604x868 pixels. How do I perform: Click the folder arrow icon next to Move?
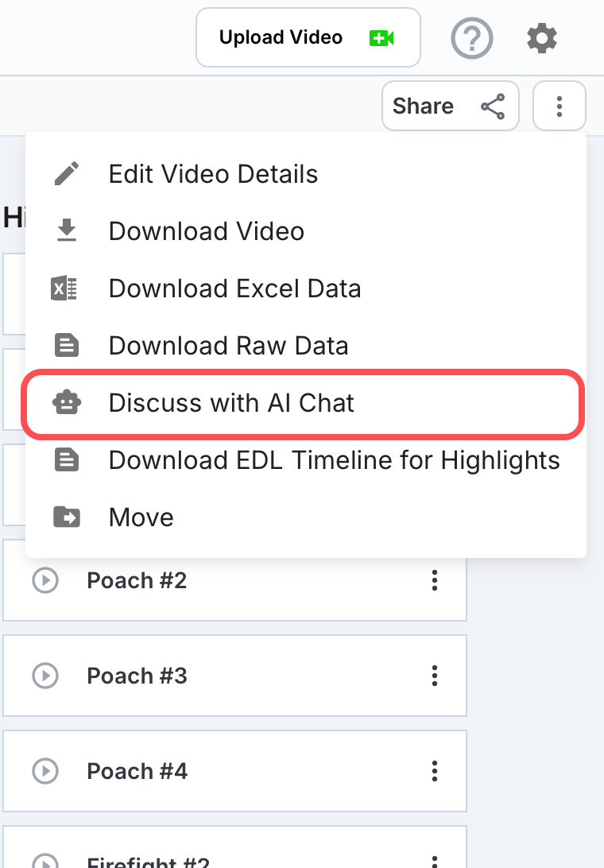[67, 517]
